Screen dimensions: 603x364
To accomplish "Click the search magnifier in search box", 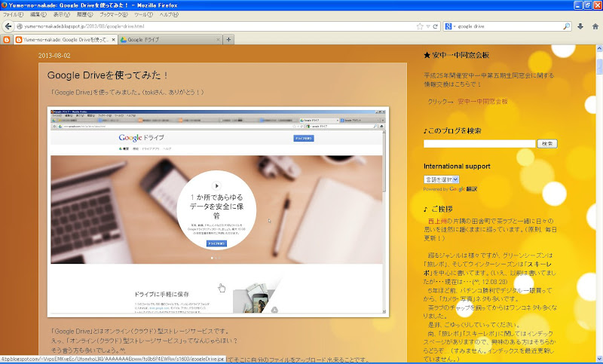I will [566, 26].
